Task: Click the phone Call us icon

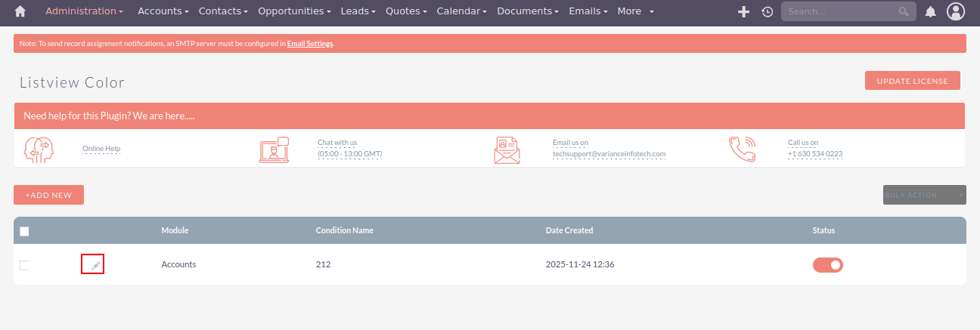Action: coord(741,149)
